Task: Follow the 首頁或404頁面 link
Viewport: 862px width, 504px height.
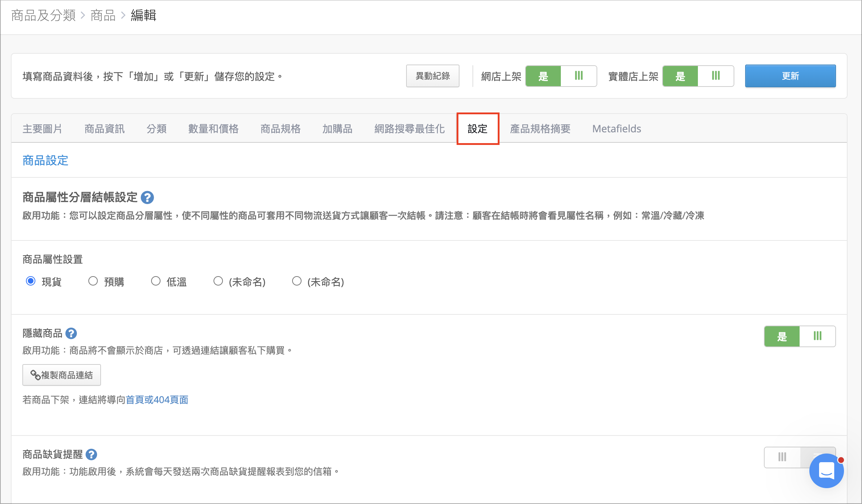Action: 157,400
